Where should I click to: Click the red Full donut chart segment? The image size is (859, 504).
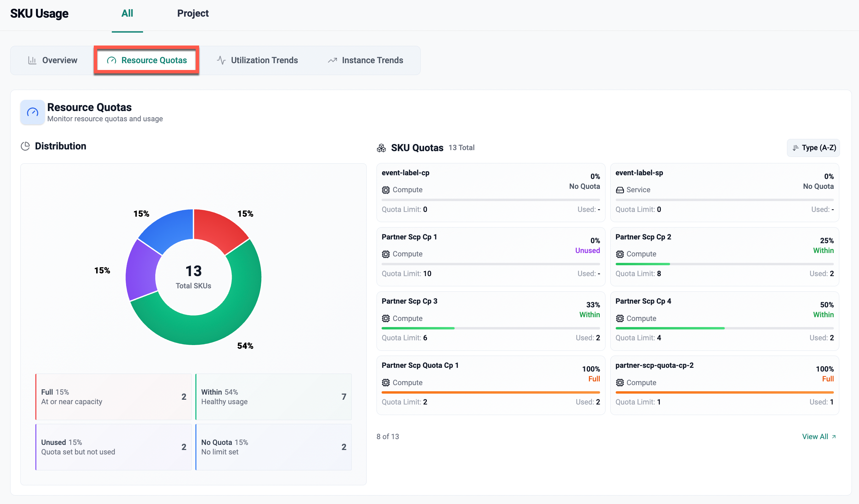tap(218, 228)
